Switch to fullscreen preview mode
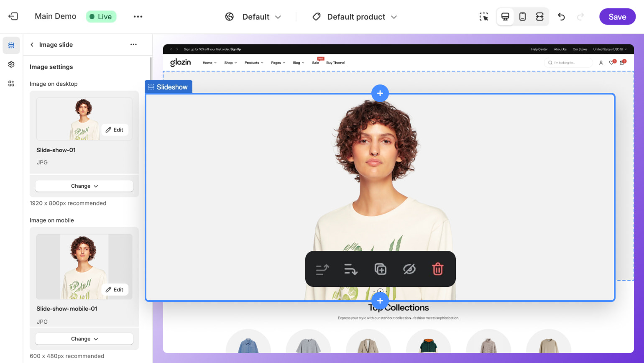This screenshot has height=363, width=644. tap(539, 17)
